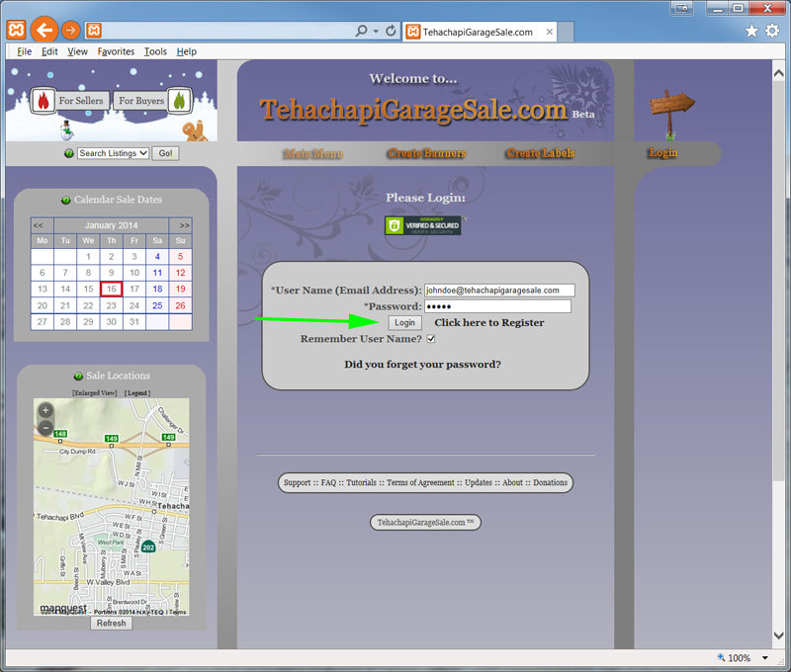Click the Terms of Agreement footer link
Screen dimensions: 791x672
[x=421, y=482]
